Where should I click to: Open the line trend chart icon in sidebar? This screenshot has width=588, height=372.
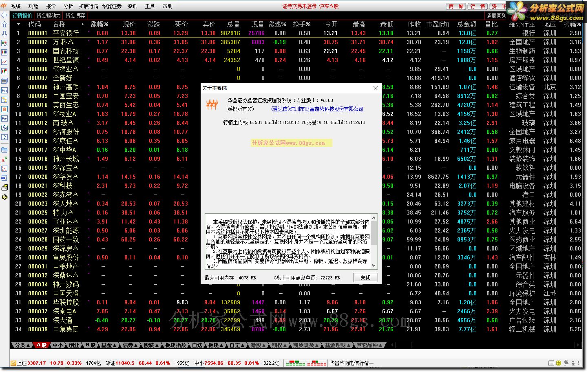(x=4, y=62)
